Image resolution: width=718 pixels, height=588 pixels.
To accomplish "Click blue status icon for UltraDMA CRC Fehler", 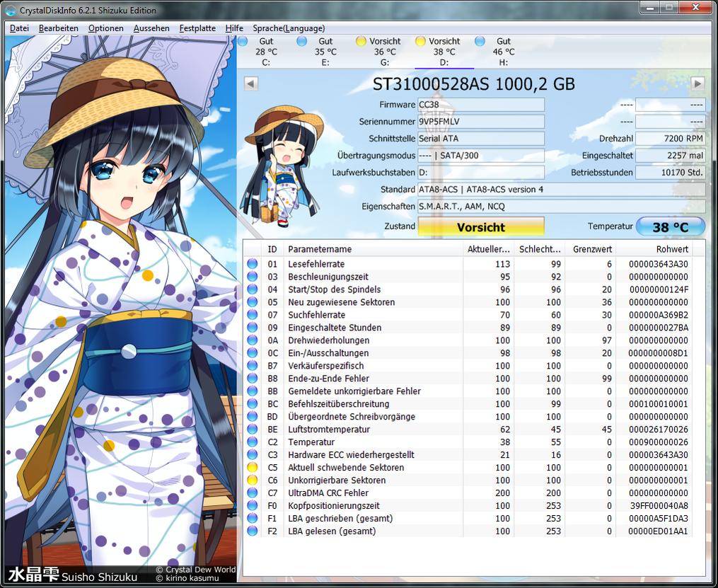I will (252, 492).
